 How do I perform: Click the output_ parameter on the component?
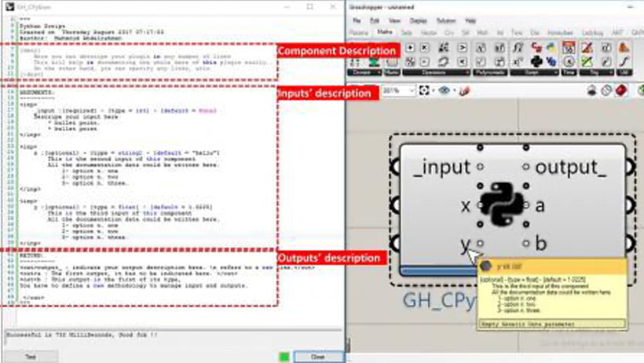tap(571, 167)
